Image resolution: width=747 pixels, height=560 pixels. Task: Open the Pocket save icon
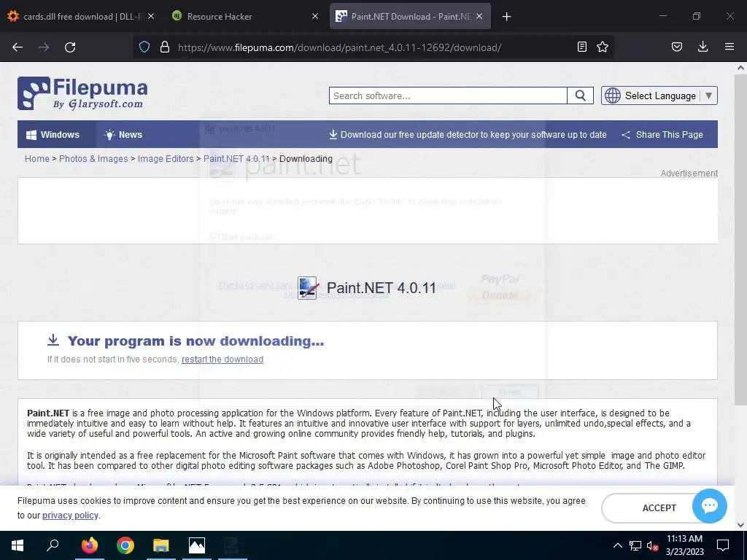(x=677, y=47)
